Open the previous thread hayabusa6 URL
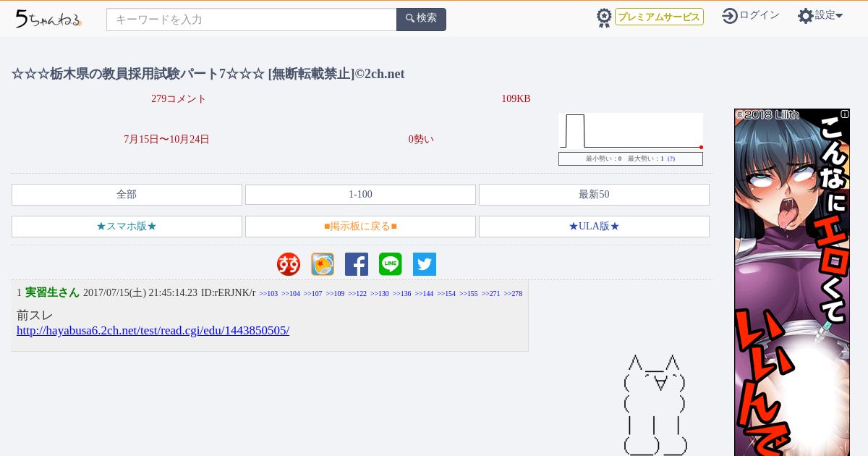 pyautogui.click(x=153, y=331)
